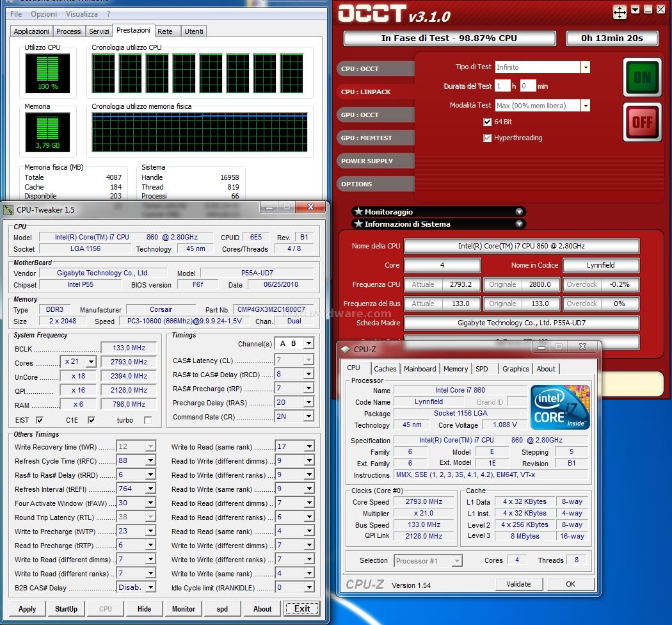Click the Utilizzo CPU 100% gauge
Viewport: 672px width, 625px height.
47,74
